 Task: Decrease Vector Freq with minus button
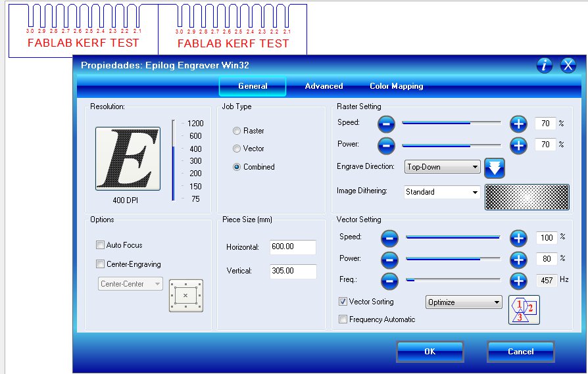point(389,281)
